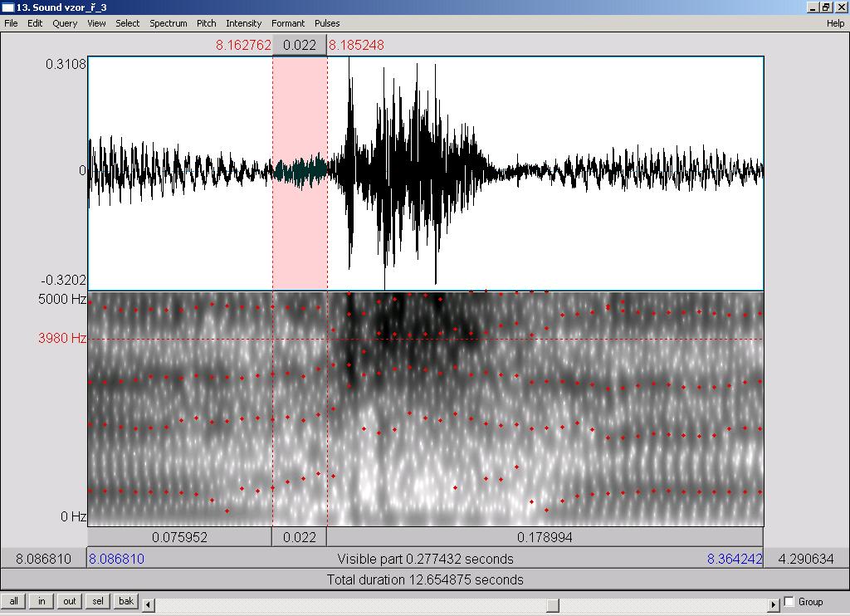Image resolution: width=850 pixels, height=616 pixels.
Task: Minimize the Sound editor window
Action: 812,7
